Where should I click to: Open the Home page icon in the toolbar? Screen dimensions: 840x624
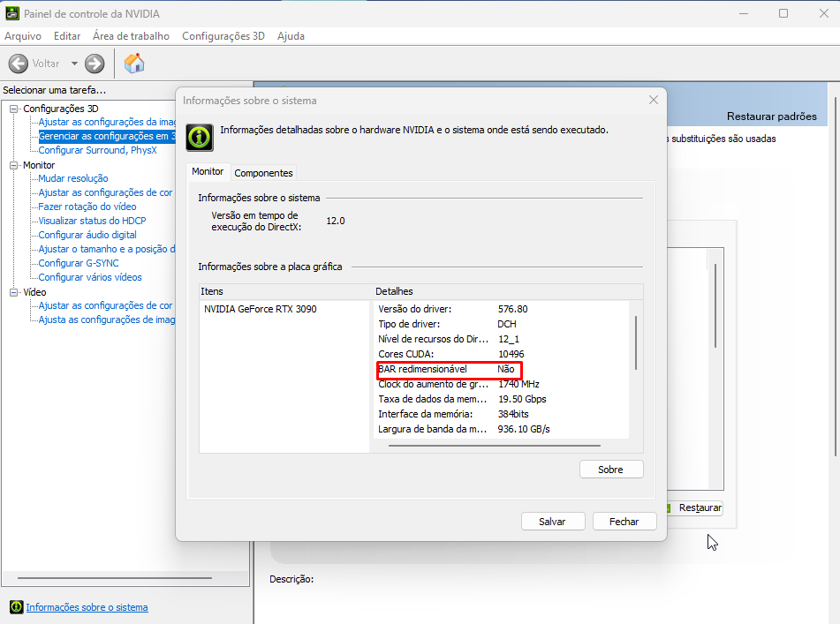[x=134, y=64]
